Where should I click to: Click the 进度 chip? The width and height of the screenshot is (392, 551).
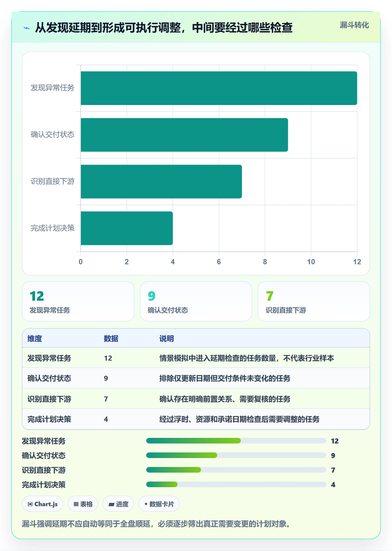click(118, 504)
